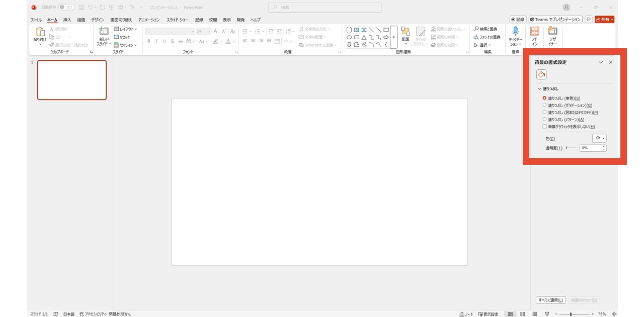The image size is (644, 317).
Task: Click the Undo icon in quick access toolbar
Action: tap(91, 8)
